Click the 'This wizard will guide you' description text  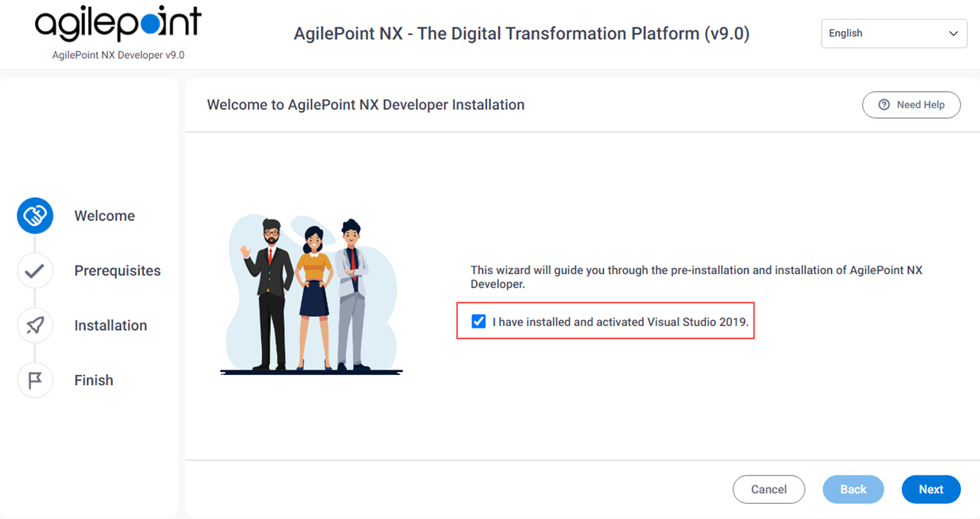click(696, 277)
